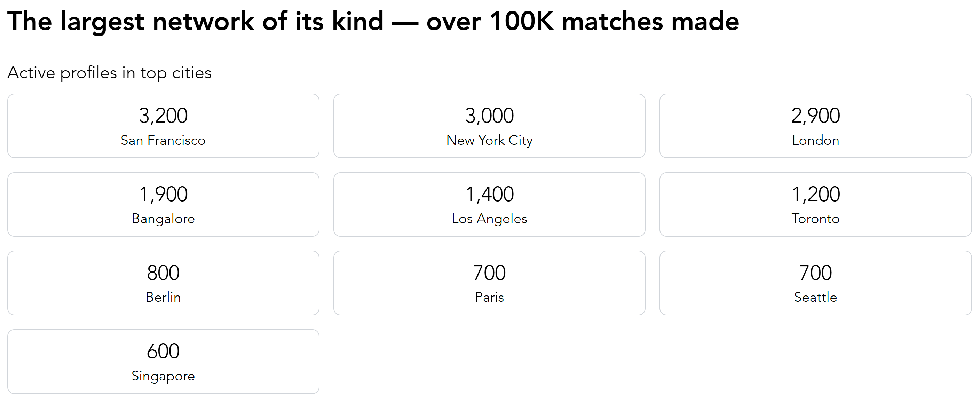Image resolution: width=980 pixels, height=410 pixels.
Task: Select the 1,900 profiles count
Action: [x=163, y=194]
